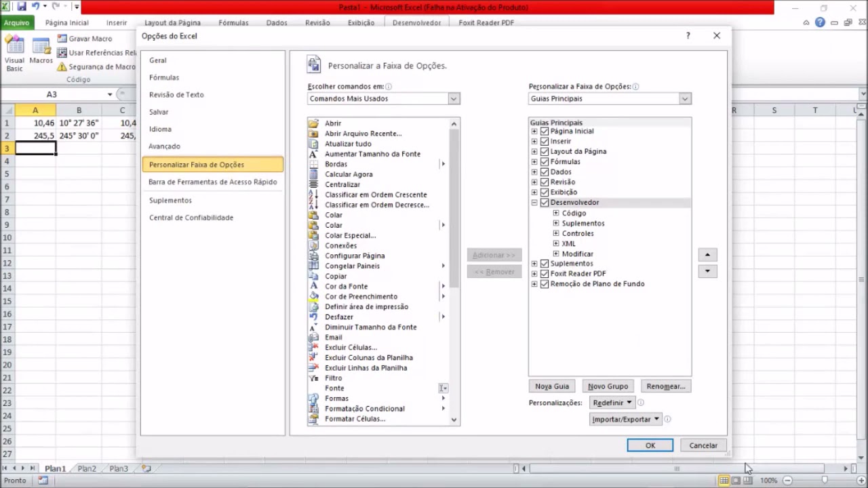This screenshot has height=488, width=868.
Task: Select the Desfazer command icon
Action: point(313,317)
